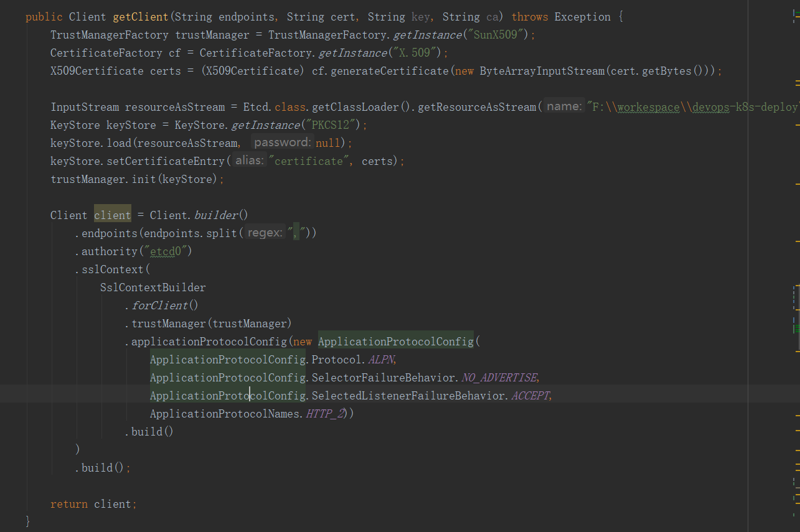Screen dimensions: 800x532
Task: Click the getClassLoader method call
Action: point(355,107)
